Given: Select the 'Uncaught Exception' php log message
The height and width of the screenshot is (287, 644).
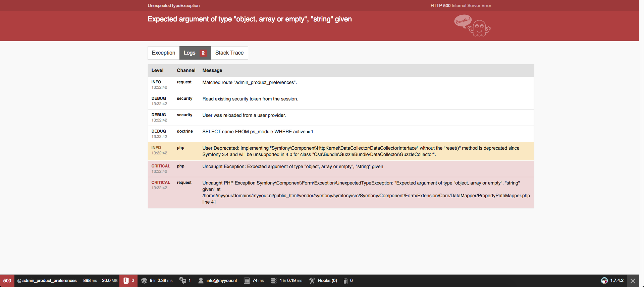Looking at the screenshot, I should tap(293, 166).
